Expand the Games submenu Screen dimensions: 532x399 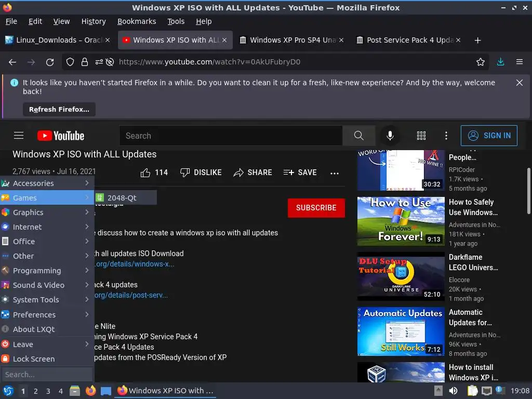(x=47, y=198)
